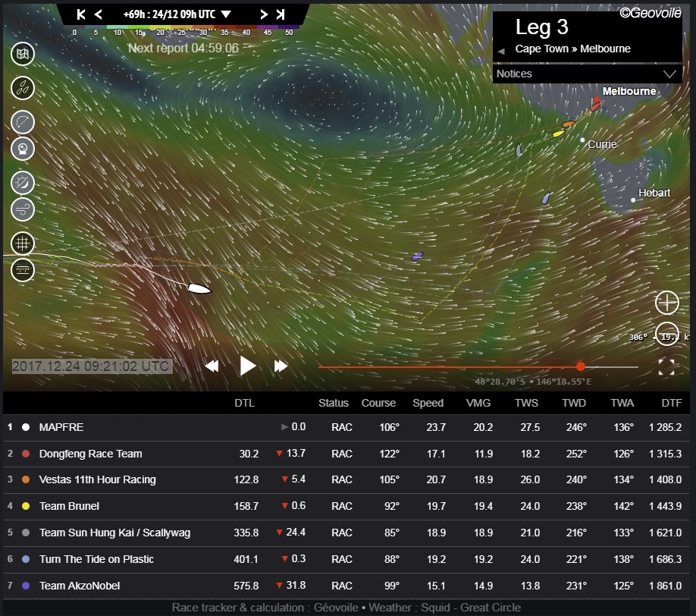This screenshot has height=616, width=696.
Task: Select the grey Scallywag boat on the map
Action: (x=519, y=150)
